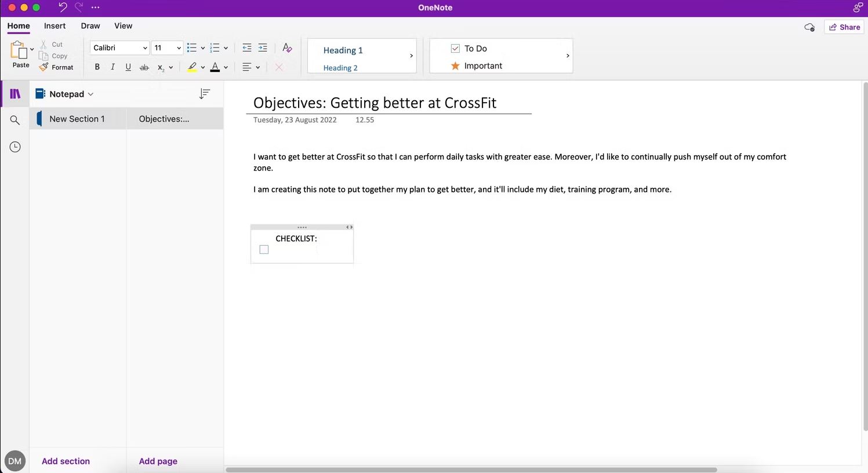Viewport: 868px width, 473px height.
Task: Open the Search magnifier in the sidebar
Action: click(15, 120)
